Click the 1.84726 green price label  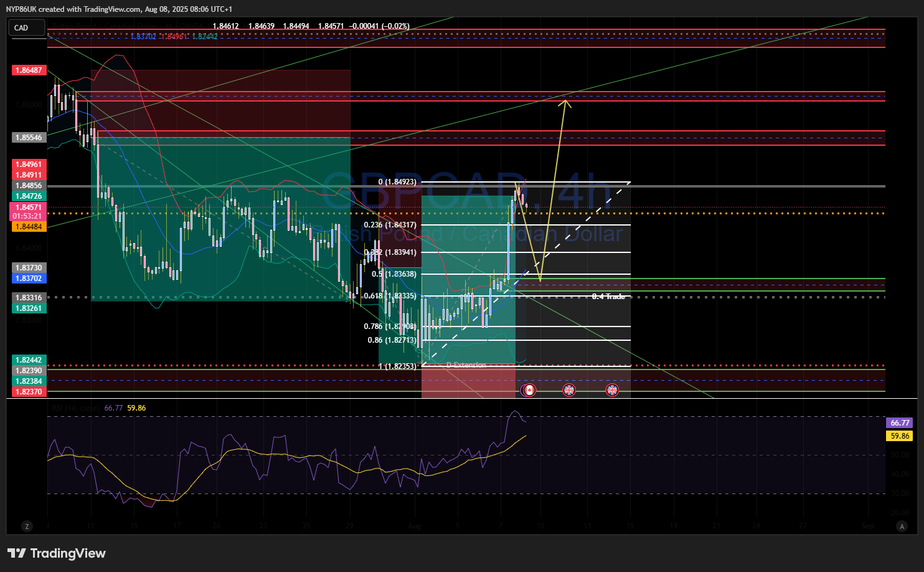coord(29,196)
